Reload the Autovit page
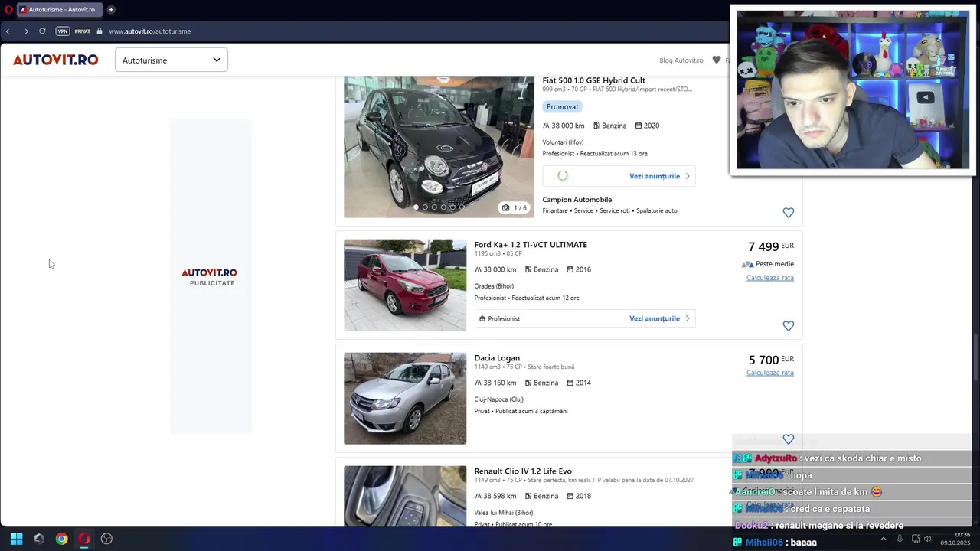980x551 pixels. [x=42, y=31]
